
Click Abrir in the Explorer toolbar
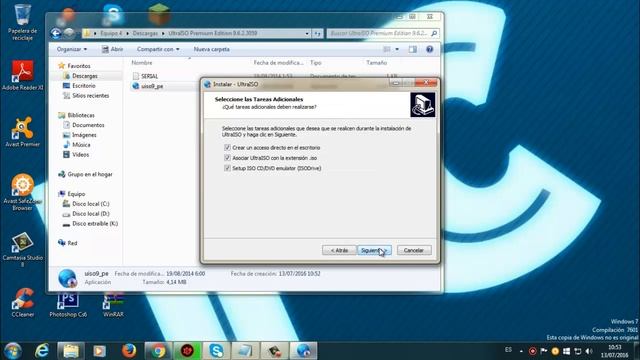click(112, 49)
